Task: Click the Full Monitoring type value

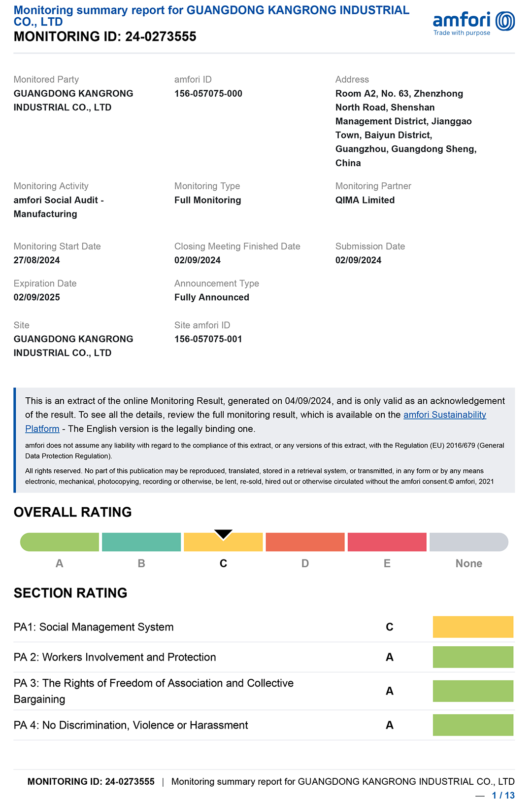Action: pyautogui.click(x=208, y=200)
